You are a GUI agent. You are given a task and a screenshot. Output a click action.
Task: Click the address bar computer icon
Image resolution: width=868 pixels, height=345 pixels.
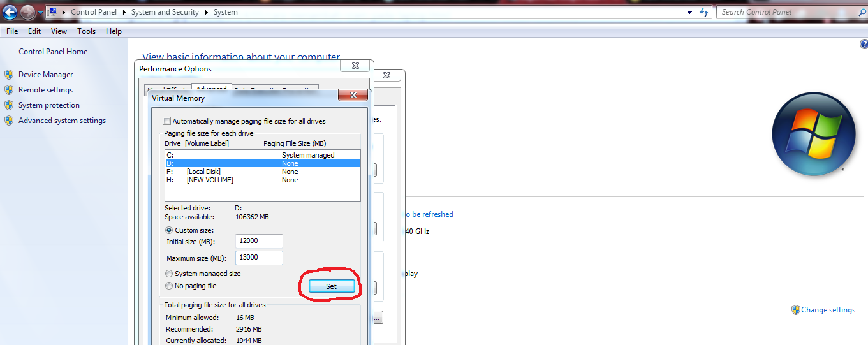[x=52, y=11]
